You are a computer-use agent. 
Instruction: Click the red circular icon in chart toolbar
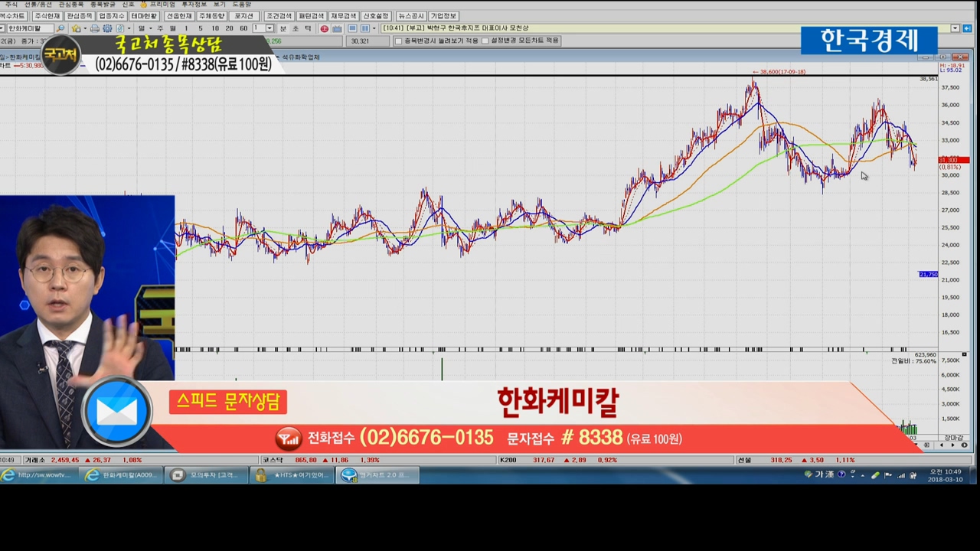(325, 28)
